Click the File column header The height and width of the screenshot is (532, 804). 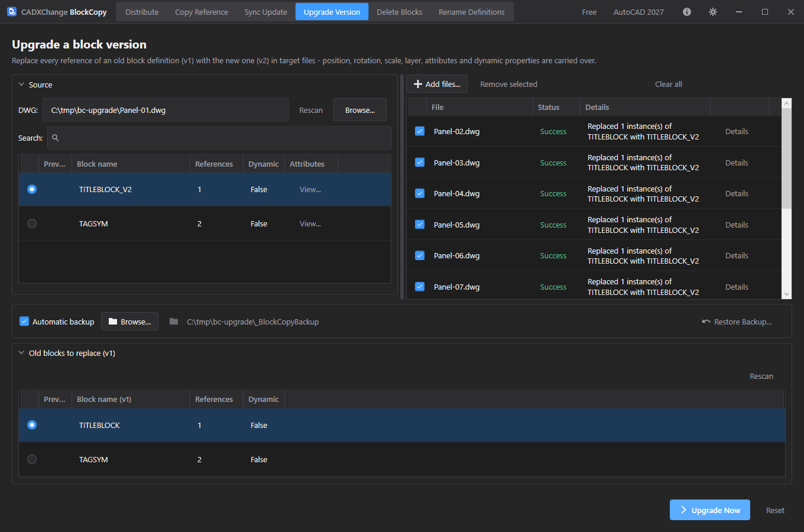tap(479, 107)
